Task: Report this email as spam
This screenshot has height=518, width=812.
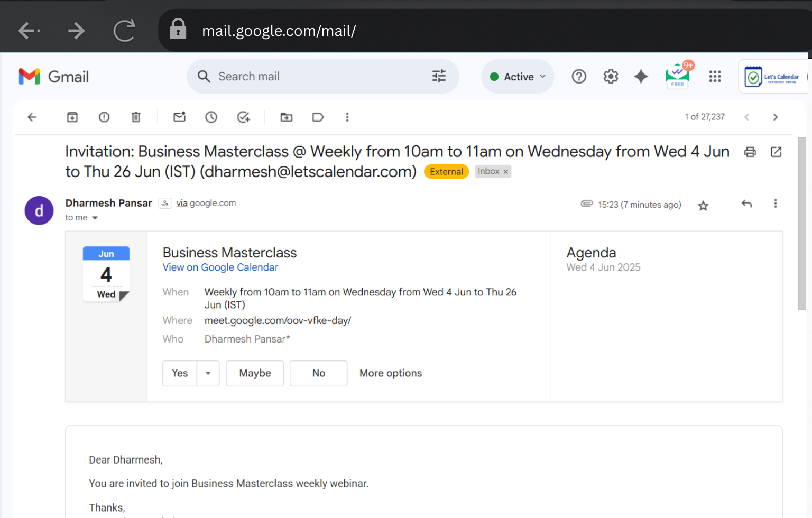Action: tap(104, 117)
